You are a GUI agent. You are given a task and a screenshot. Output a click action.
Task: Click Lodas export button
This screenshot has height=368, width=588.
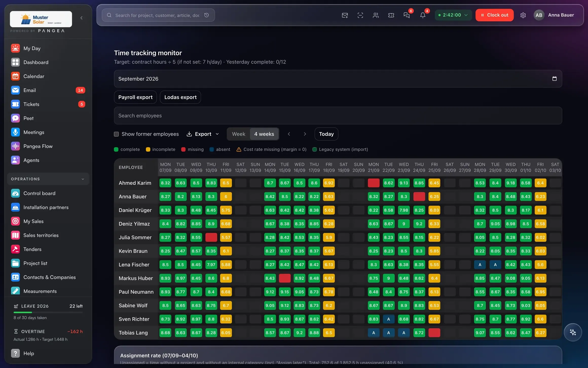pyautogui.click(x=180, y=97)
